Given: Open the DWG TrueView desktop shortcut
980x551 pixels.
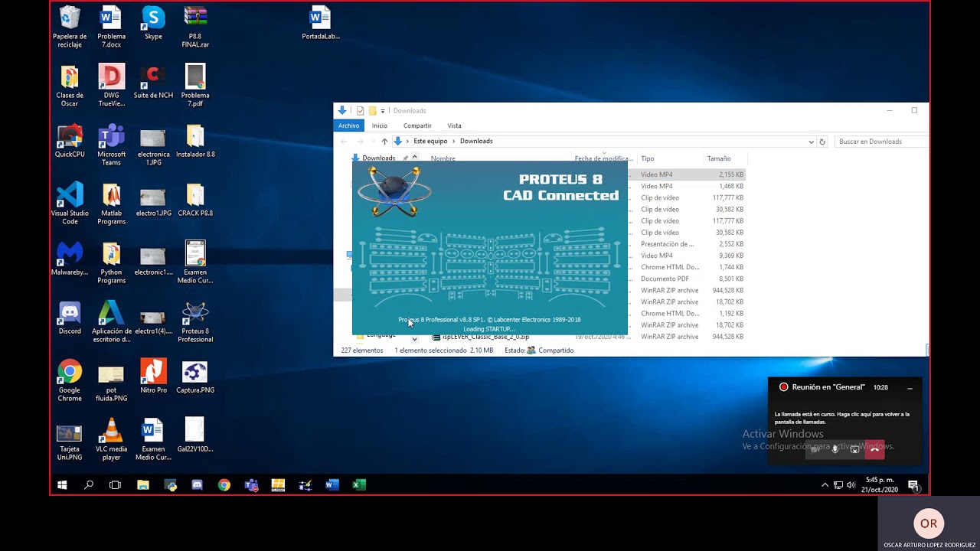Looking at the screenshot, I should (111, 86).
